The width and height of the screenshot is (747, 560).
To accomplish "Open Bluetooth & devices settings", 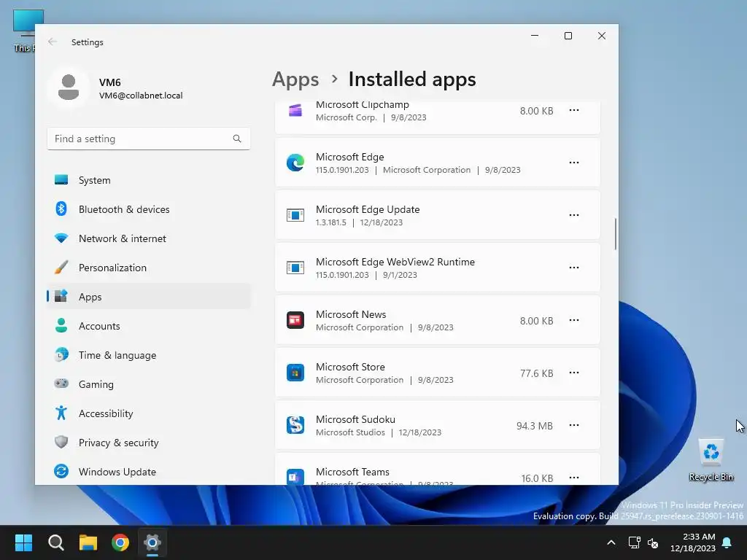I will 149,209.
